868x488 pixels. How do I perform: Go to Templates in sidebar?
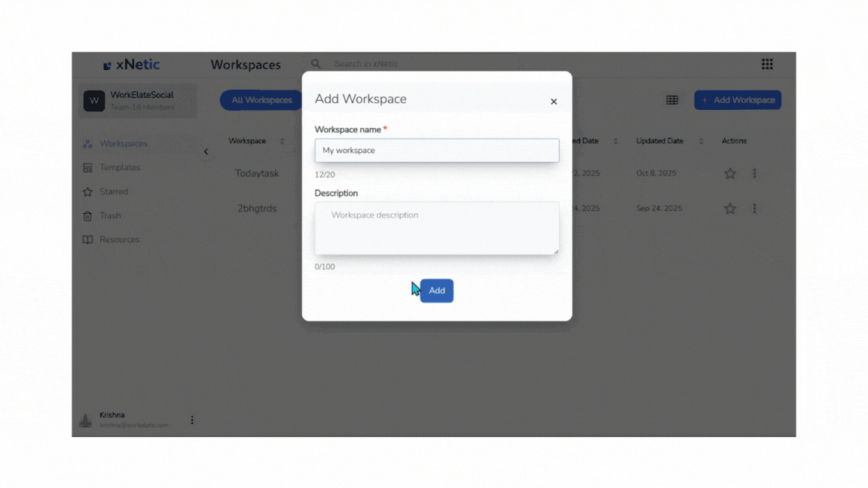[x=120, y=167]
